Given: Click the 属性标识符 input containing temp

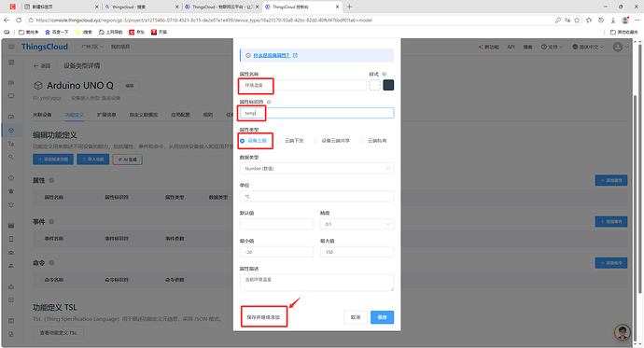Looking at the screenshot, I should click(316, 113).
